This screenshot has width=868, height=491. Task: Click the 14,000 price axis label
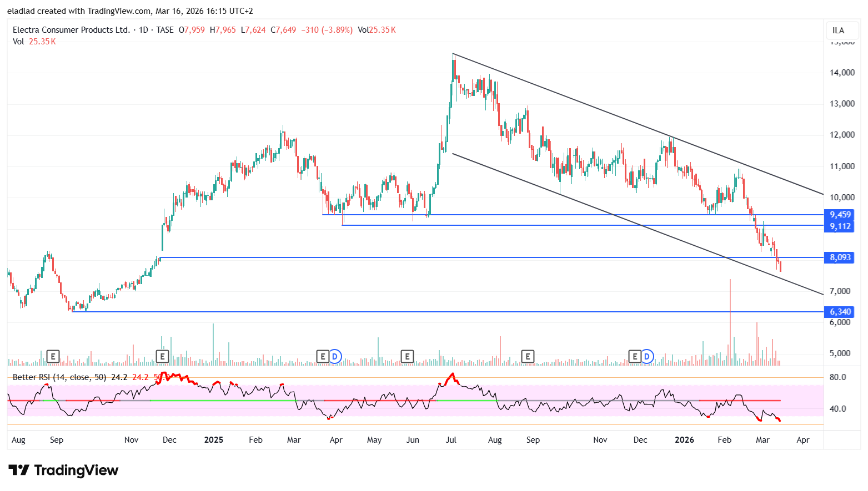(x=842, y=73)
